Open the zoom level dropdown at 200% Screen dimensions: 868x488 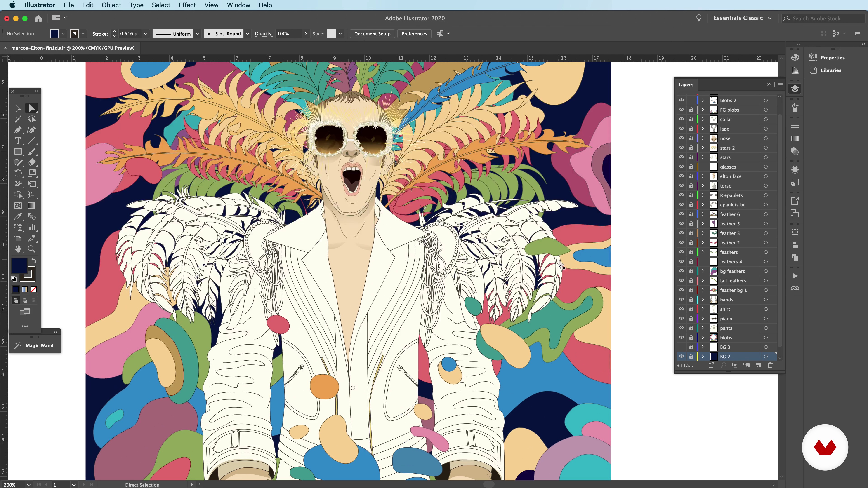29,485
